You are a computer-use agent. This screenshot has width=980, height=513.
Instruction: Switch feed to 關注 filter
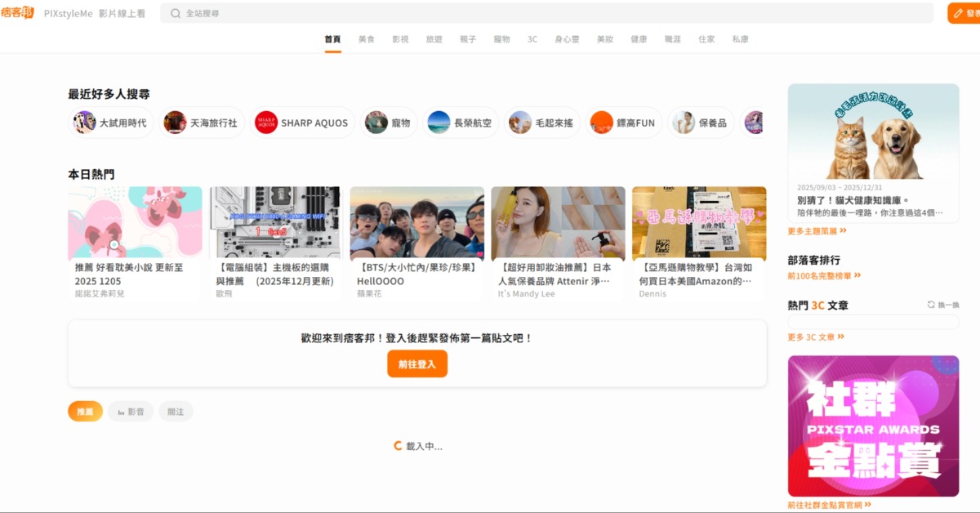pos(176,412)
